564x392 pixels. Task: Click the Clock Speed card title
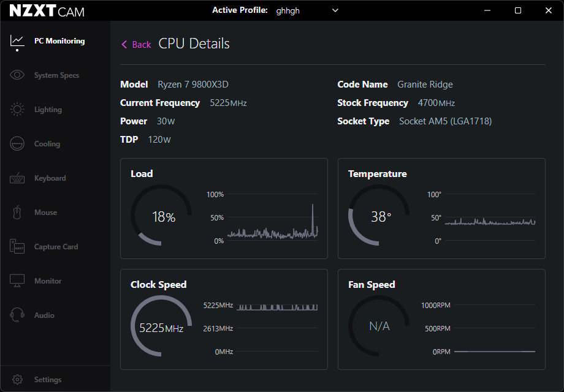159,285
